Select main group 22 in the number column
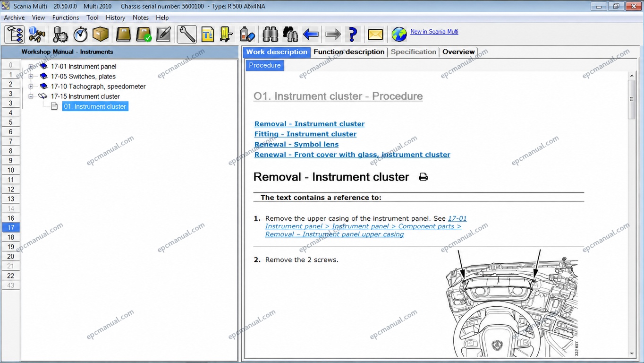The width and height of the screenshot is (644, 363). 11,276
